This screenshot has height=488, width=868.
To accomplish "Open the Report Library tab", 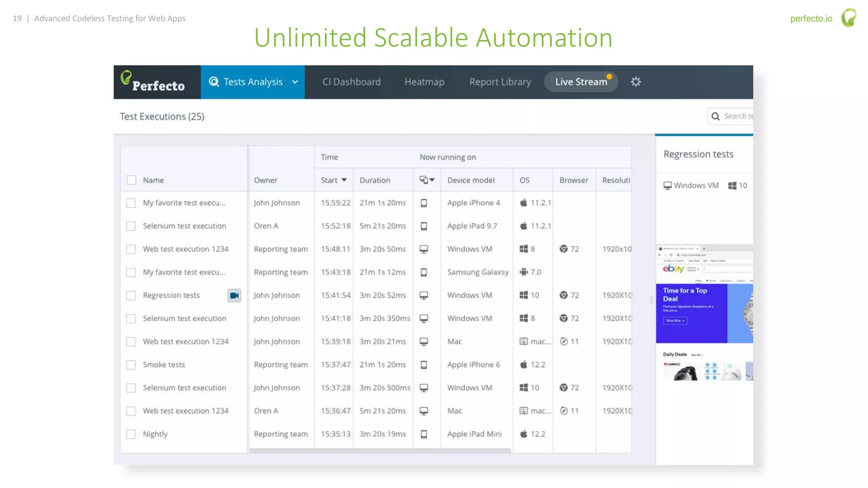I will pos(500,82).
